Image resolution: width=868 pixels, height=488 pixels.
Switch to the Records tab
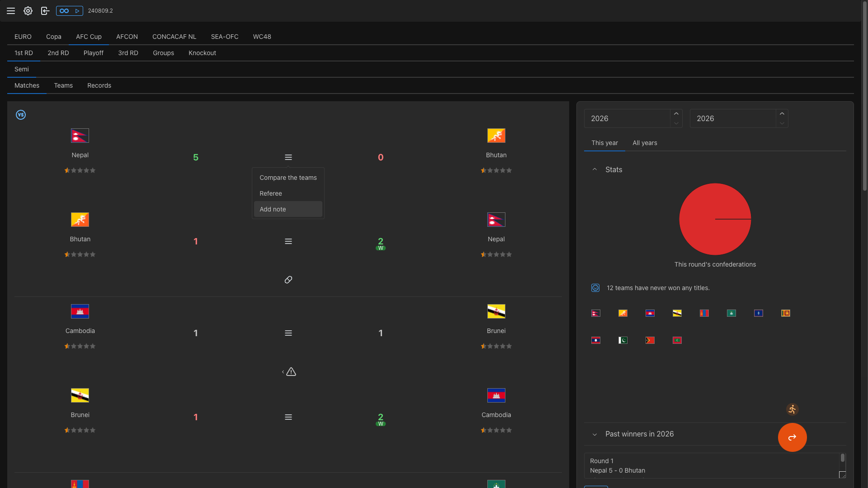tap(99, 85)
